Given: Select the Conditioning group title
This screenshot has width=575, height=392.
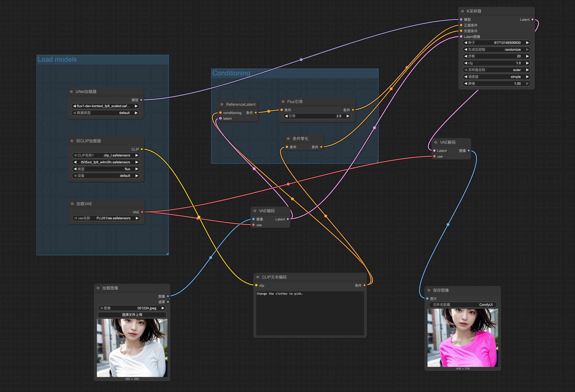Looking at the screenshot, I should pyautogui.click(x=231, y=73).
